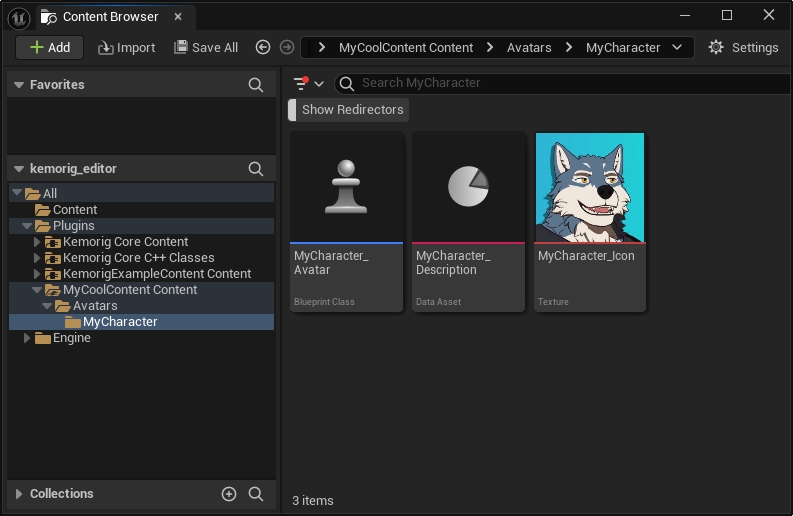Click search icon in kemorig_editor panel
Viewport: 793px width, 516px height.
click(x=256, y=169)
